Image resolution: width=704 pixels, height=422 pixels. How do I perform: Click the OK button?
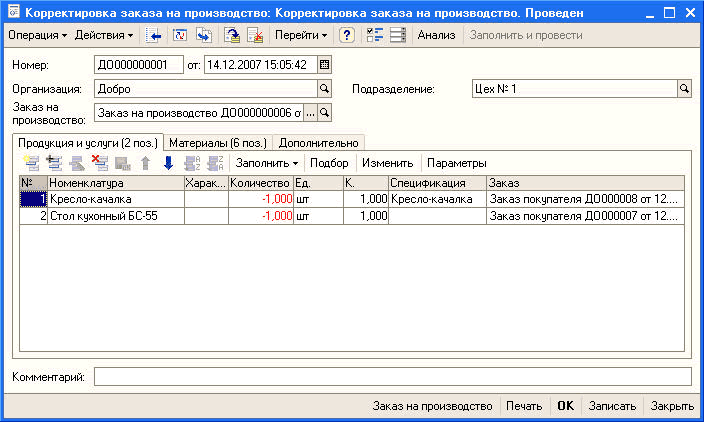click(565, 406)
